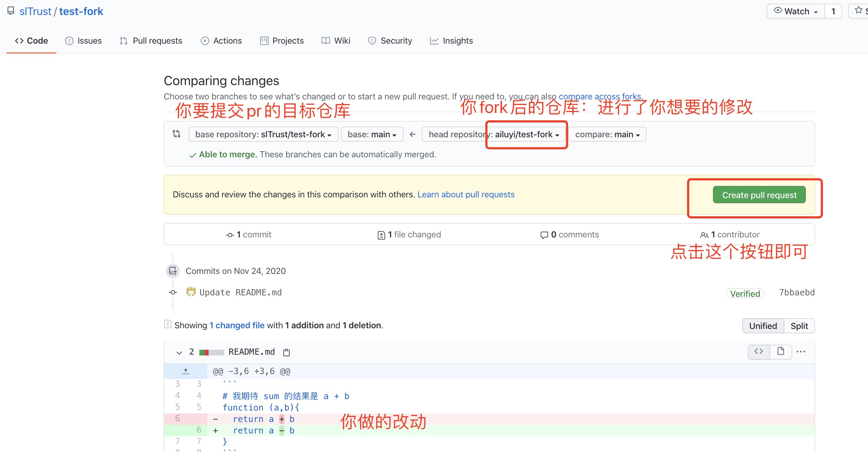Display source diff code icon

pos(759,352)
